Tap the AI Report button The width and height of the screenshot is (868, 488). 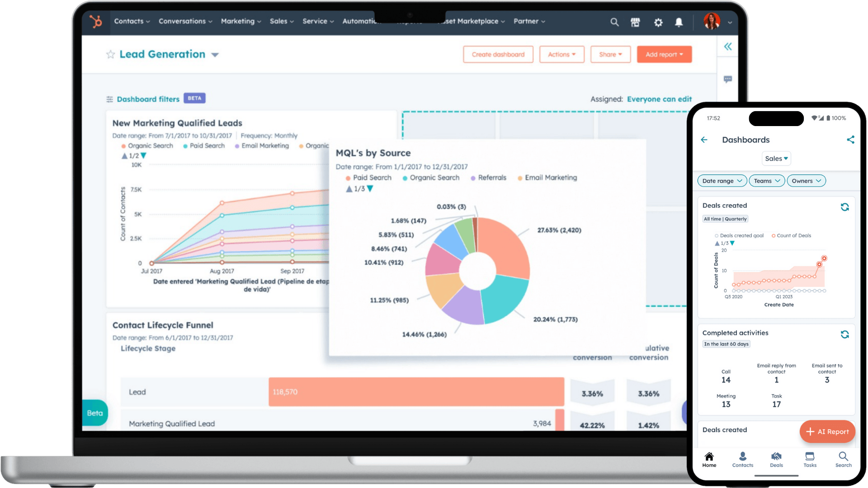(x=827, y=432)
